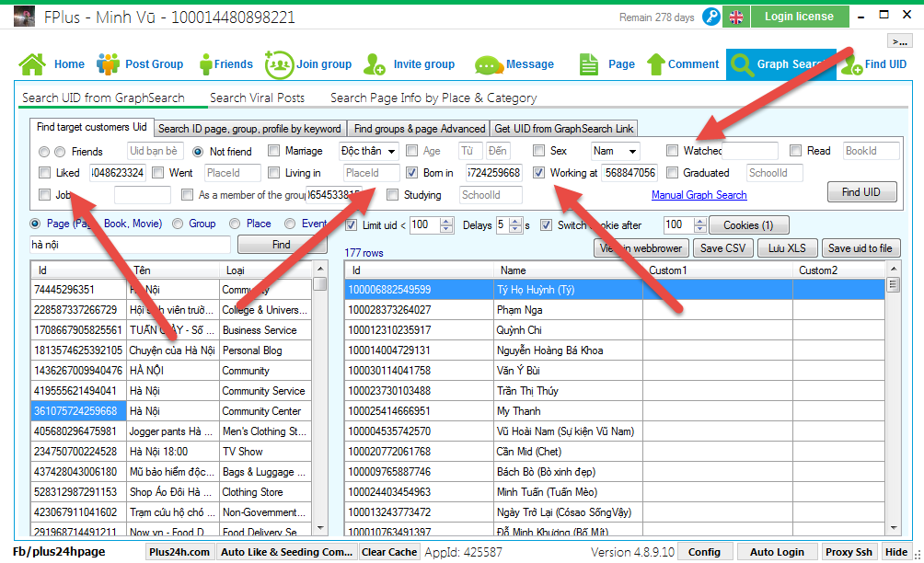Select the Graph Search magnifier icon
Viewport: 924px width, 563px height.
coord(742,64)
